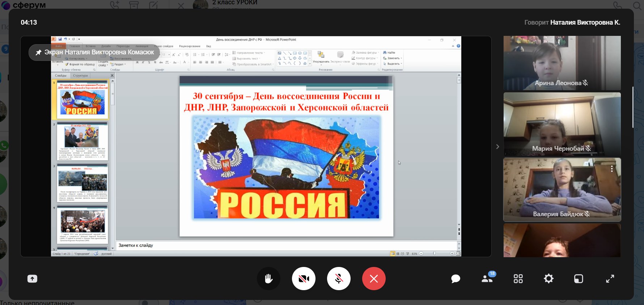Click the zoom slider handle

coord(434,254)
